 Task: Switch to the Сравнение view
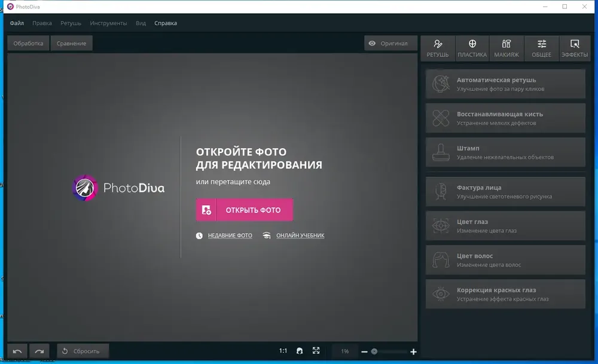tap(71, 43)
